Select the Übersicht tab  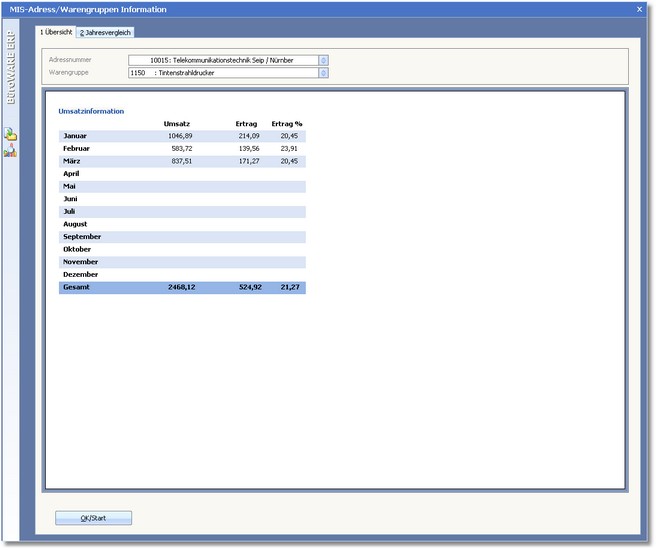tap(56, 32)
